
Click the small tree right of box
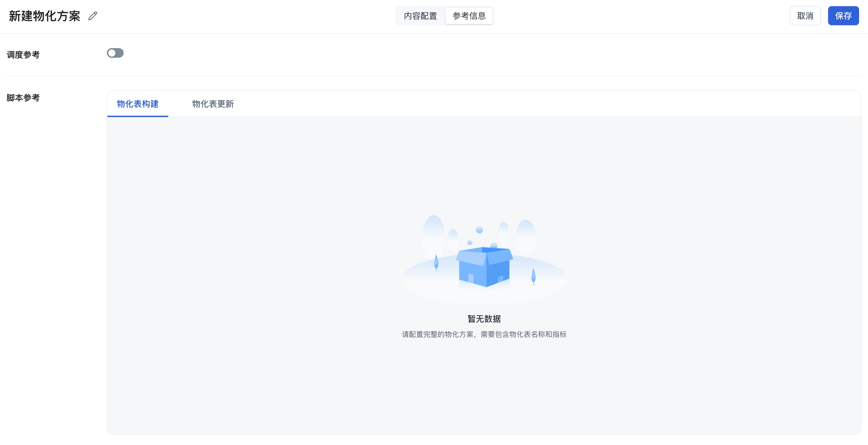click(x=533, y=276)
